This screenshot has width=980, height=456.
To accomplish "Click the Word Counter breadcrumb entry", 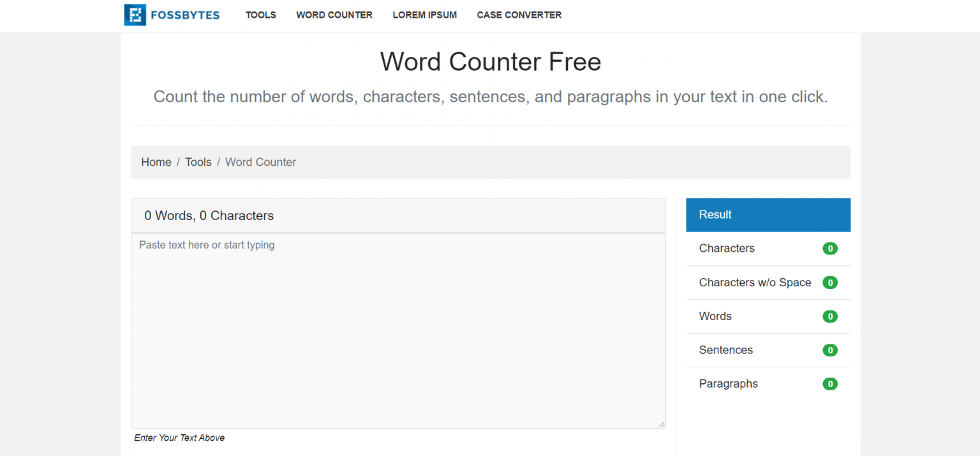I will [260, 162].
